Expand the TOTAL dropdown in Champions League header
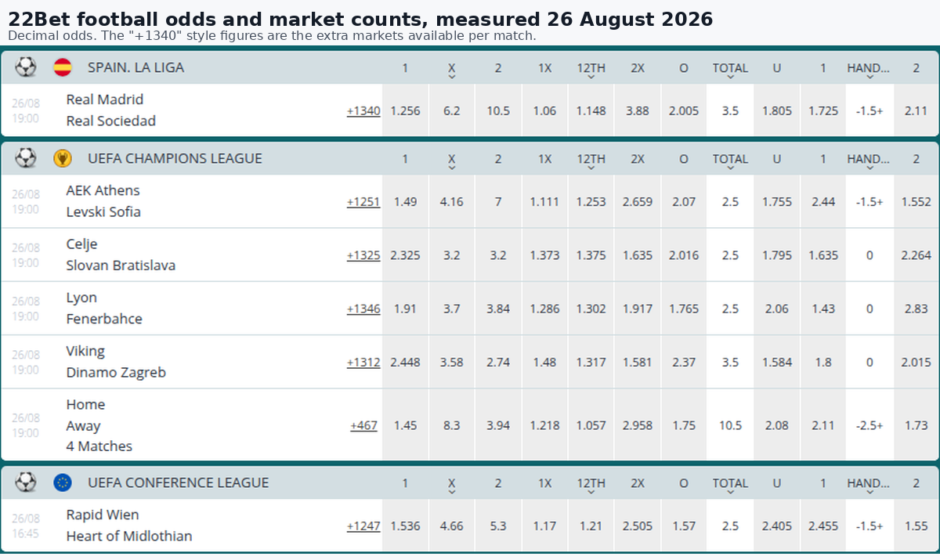940x560 pixels. pyautogui.click(x=730, y=168)
